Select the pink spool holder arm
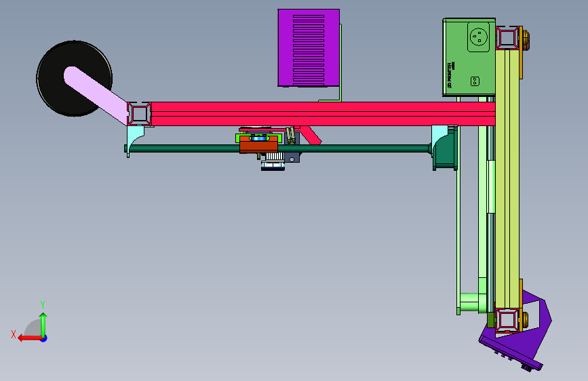This screenshot has width=588, height=381. 96,96
